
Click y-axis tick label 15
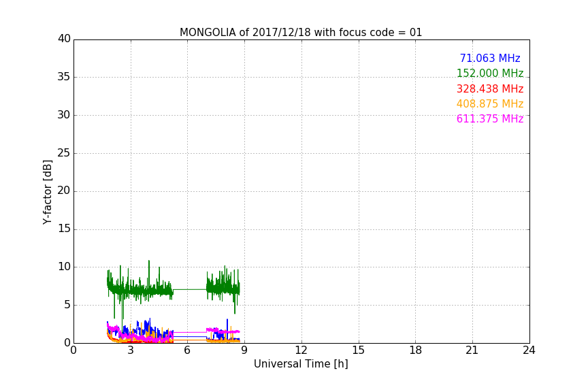[64, 229]
